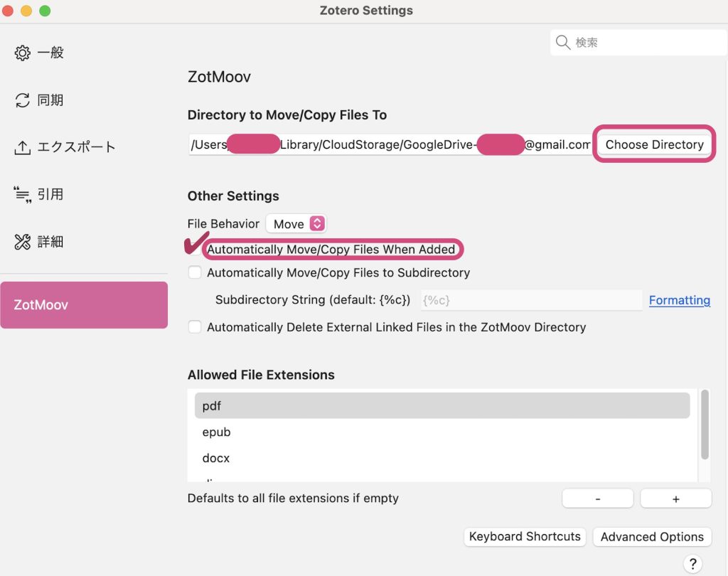Add file extension with the plus button
728x576 pixels.
(x=675, y=498)
